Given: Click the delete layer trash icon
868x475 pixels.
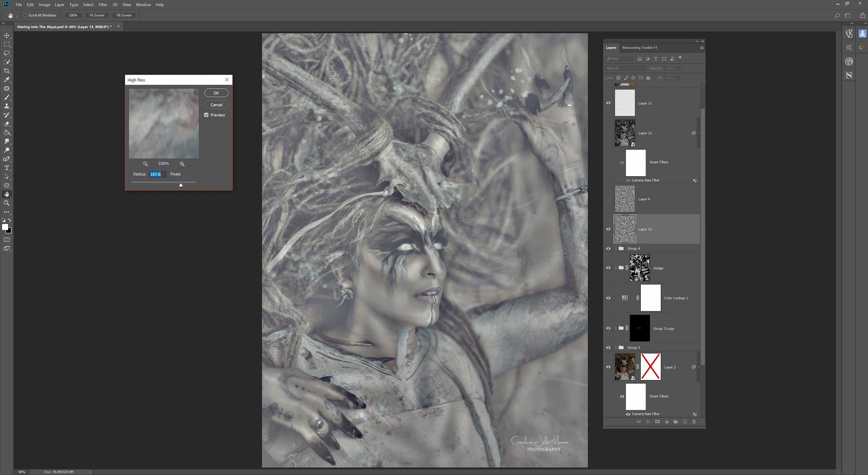Looking at the screenshot, I should (694, 422).
